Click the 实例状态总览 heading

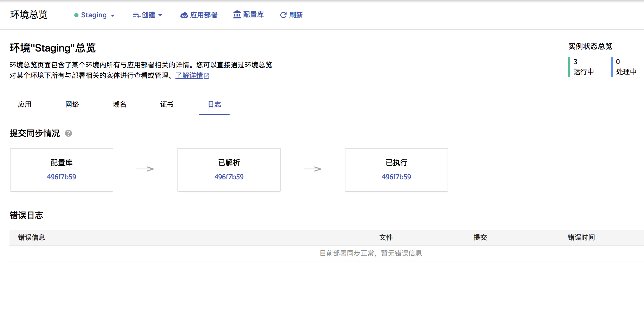coord(590,46)
